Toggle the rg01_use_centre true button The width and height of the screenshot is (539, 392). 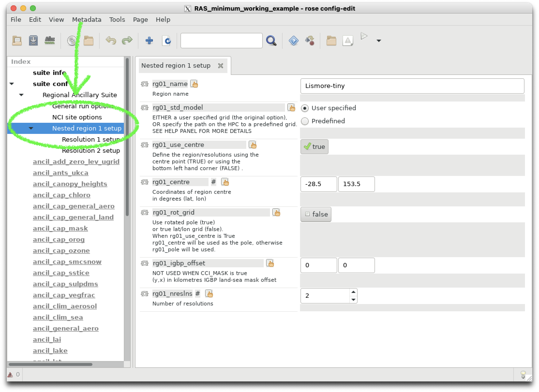[314, 147]
